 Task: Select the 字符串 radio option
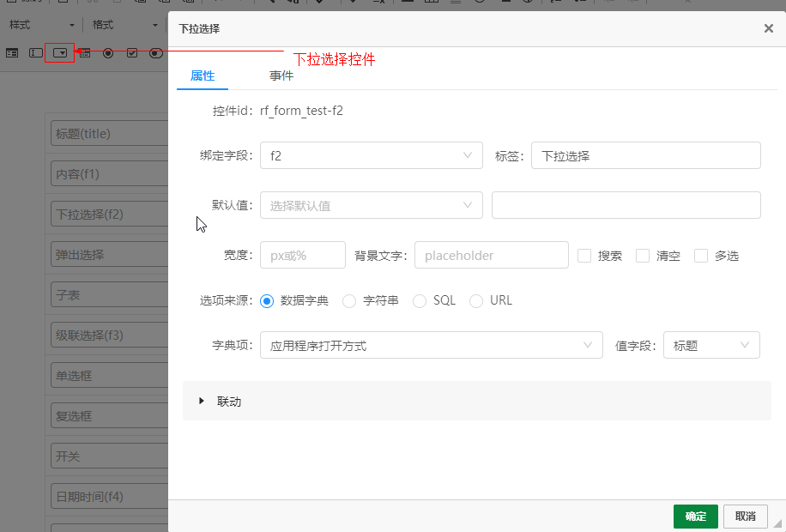click(x=349, y=301)
